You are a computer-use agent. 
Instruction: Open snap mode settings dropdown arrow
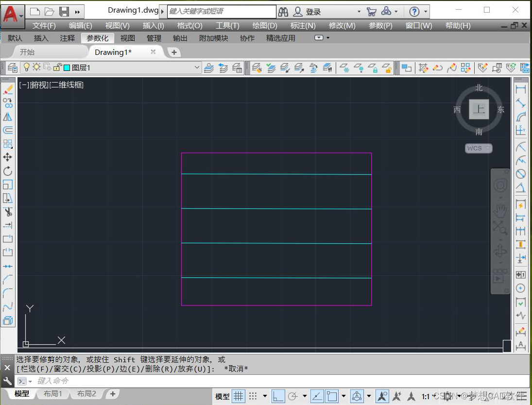[x=265, y=396]
